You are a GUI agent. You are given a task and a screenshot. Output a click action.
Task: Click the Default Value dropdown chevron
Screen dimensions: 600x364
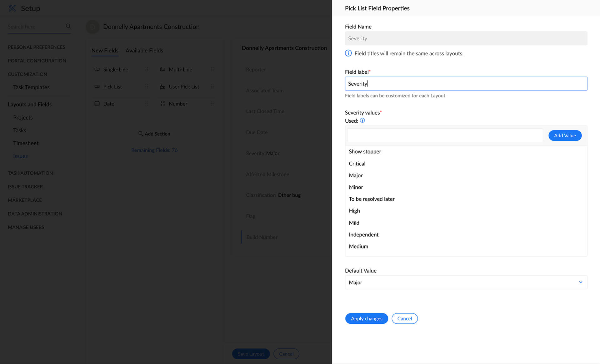pos(580,282)
